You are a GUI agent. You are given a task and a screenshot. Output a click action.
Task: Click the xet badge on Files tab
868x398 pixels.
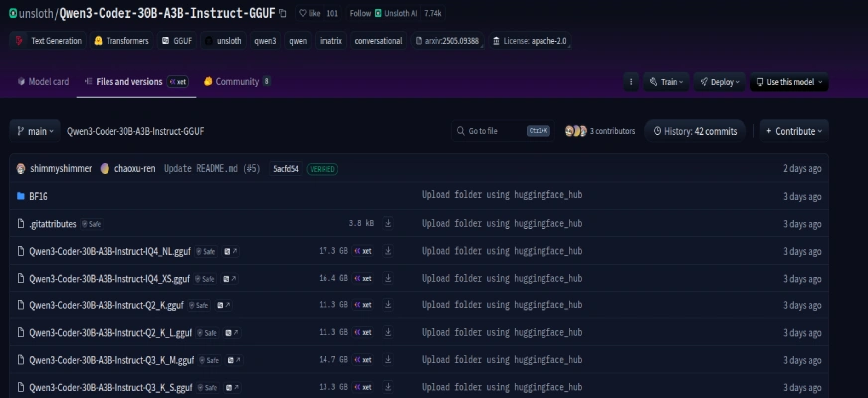point(178,82)
